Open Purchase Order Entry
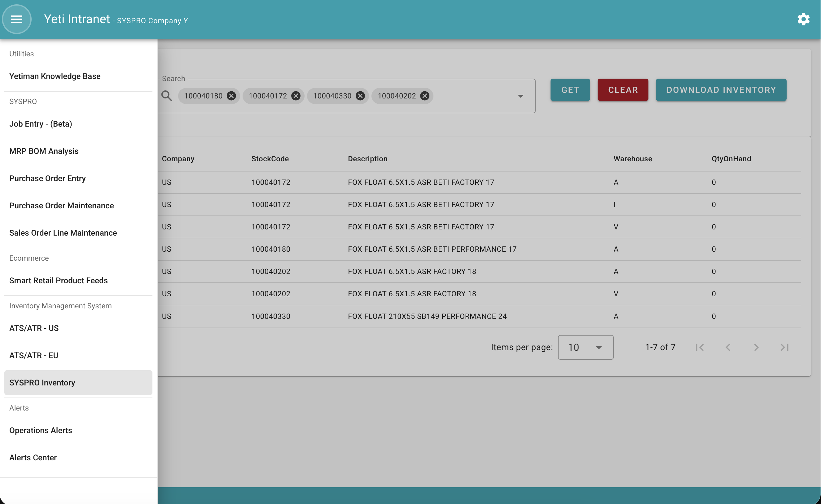Viewport: 821px width, 504px height. (78, 178)
